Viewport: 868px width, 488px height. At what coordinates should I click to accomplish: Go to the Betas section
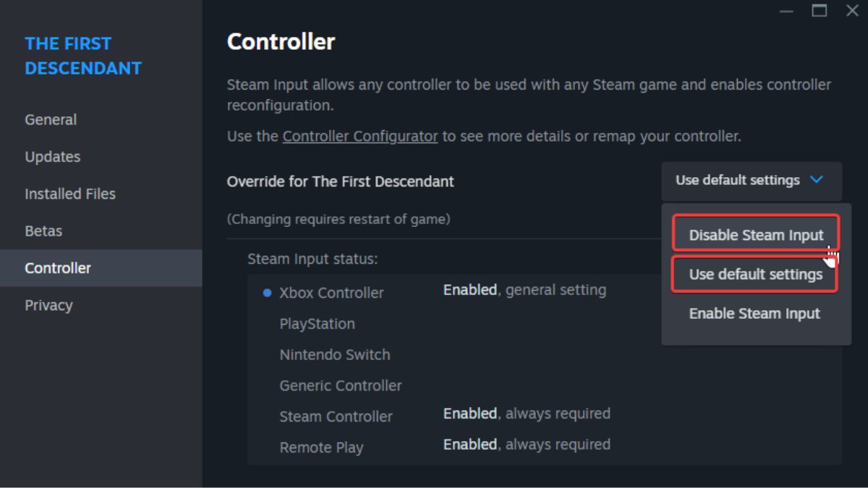coord(43,231)
